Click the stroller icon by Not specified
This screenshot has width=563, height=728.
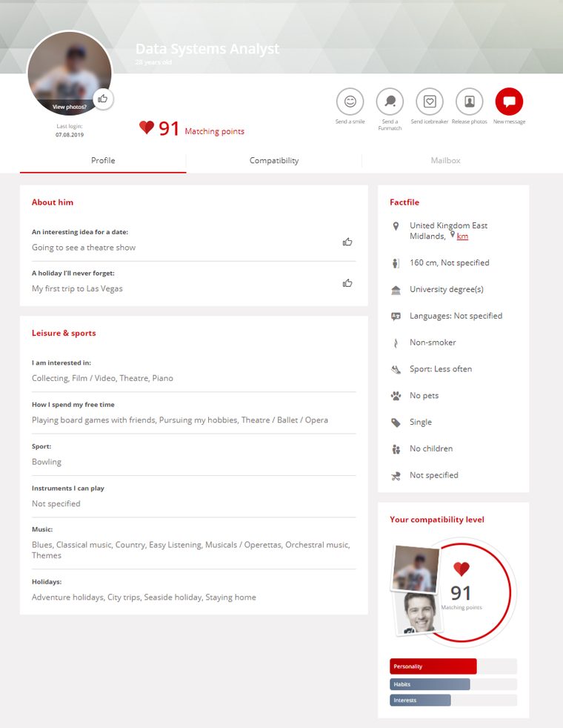396,476
